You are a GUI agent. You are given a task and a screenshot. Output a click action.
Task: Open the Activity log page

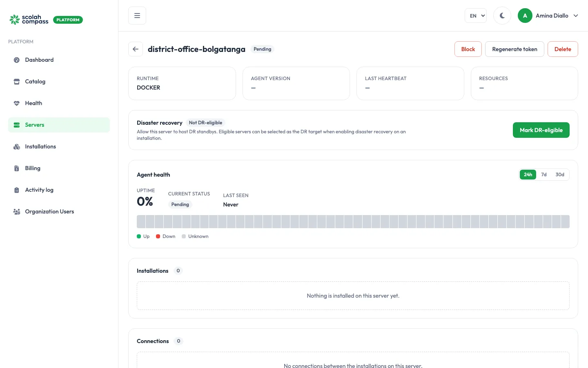point(59,190)
